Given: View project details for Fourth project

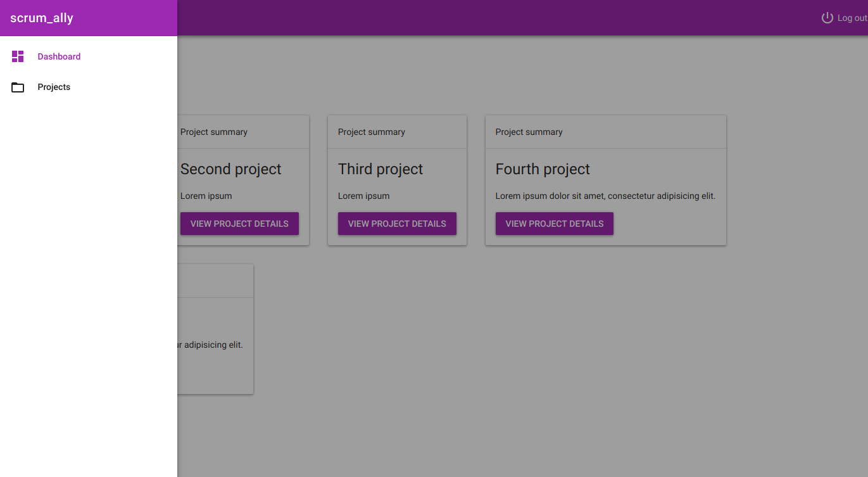Looking at the screenshot, I should [555, 224].
